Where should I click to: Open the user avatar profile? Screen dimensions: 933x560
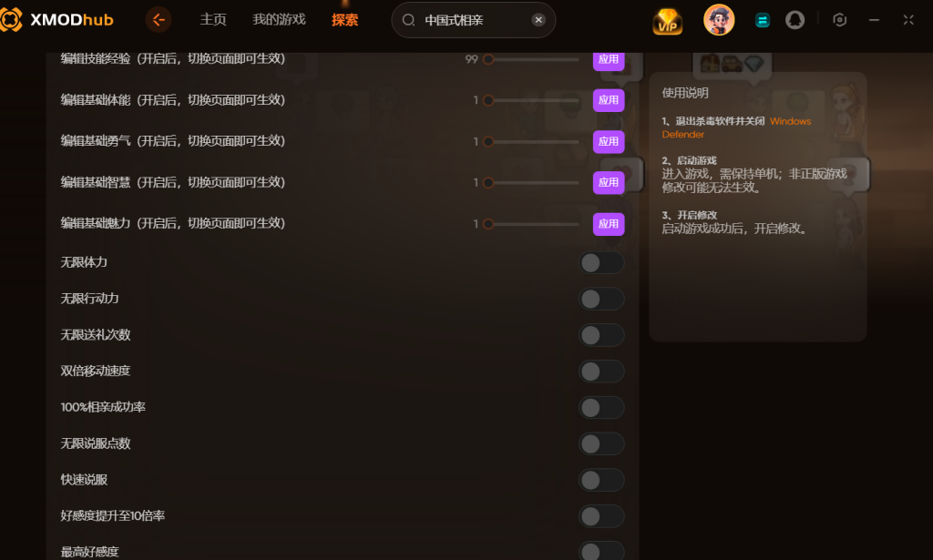[x=719, y=20]
